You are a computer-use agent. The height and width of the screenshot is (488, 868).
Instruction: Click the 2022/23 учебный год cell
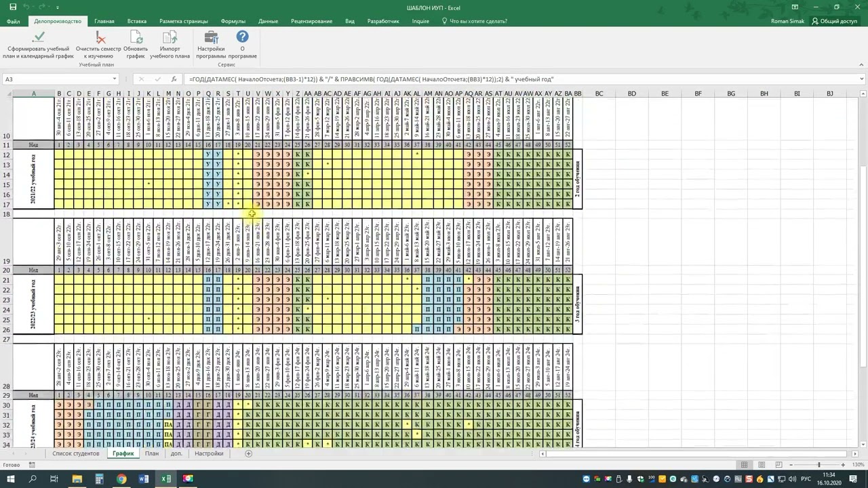33,304
